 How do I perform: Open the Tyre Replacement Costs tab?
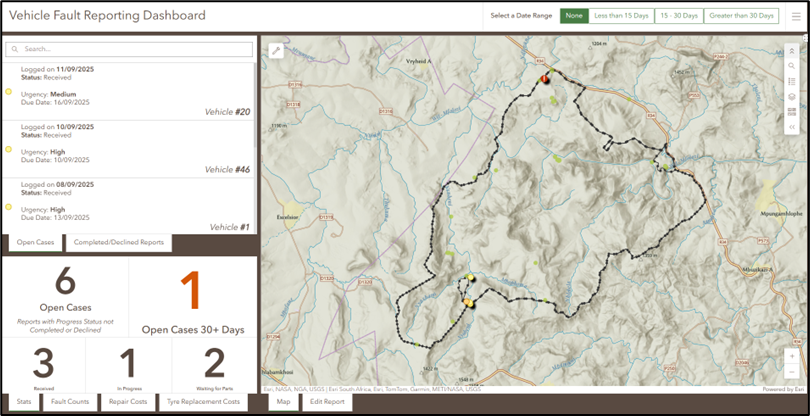pyautogui.click(x=205, y=402)
